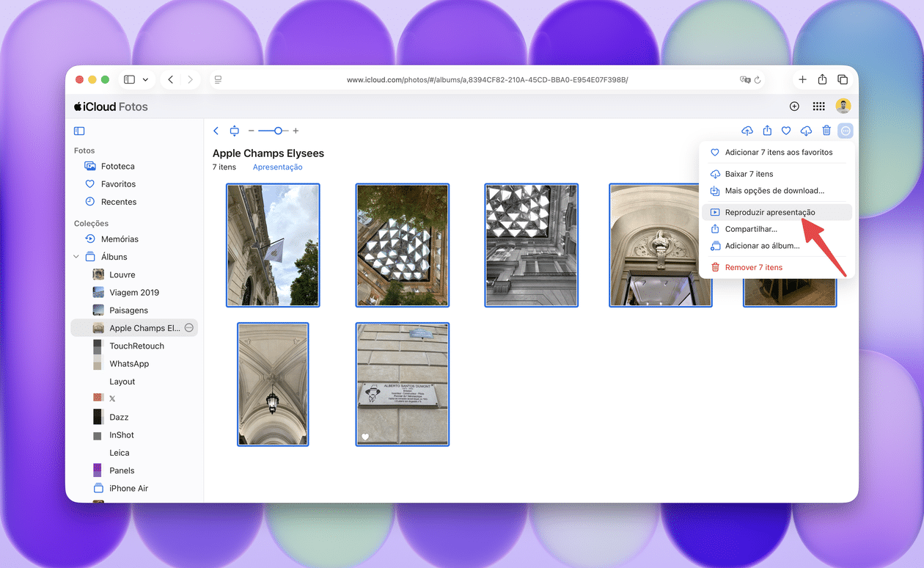Viewport: 924px width, 568px height.
Task: Click Safari share icon in toolbar
Action: (x=822, y=79)
